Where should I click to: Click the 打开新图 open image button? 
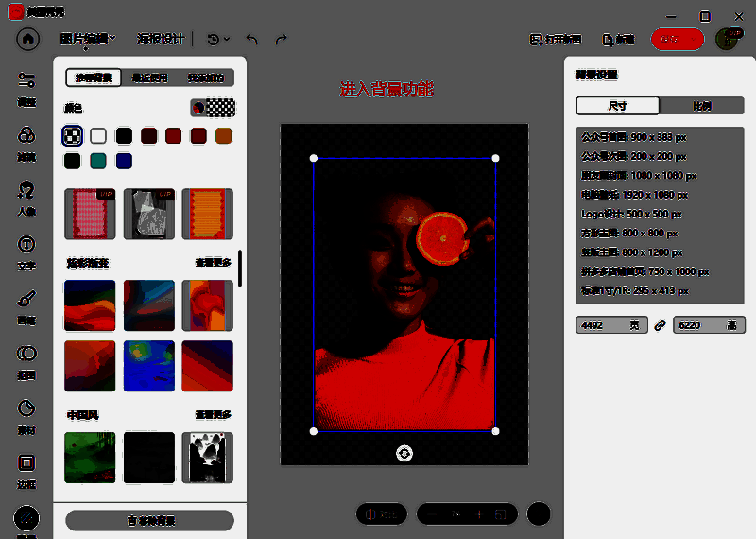pos(556,40)
